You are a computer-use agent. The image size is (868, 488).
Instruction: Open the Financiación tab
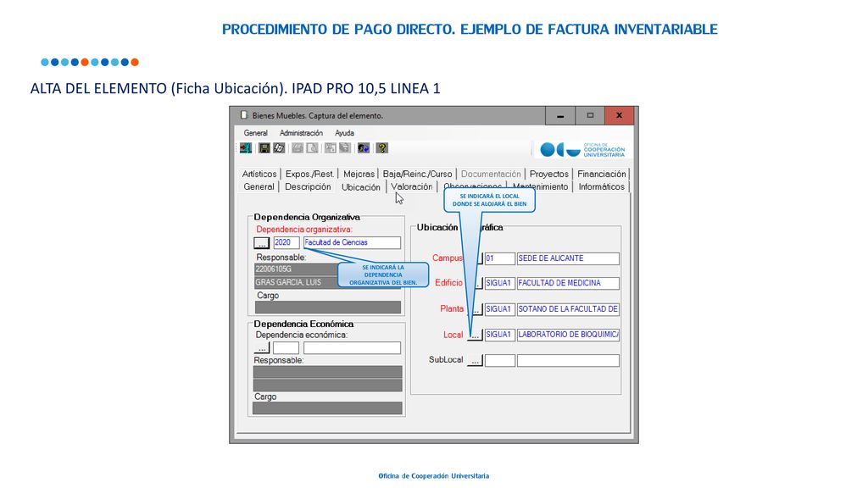coord(602,174)
